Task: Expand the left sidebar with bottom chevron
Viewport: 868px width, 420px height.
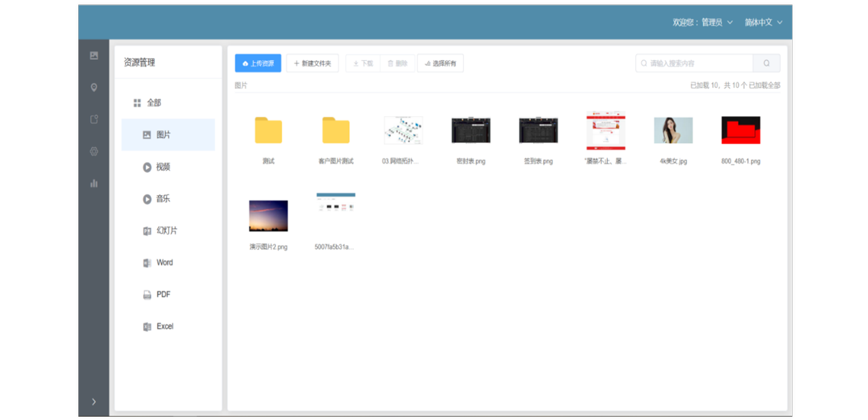Action: 94,402
